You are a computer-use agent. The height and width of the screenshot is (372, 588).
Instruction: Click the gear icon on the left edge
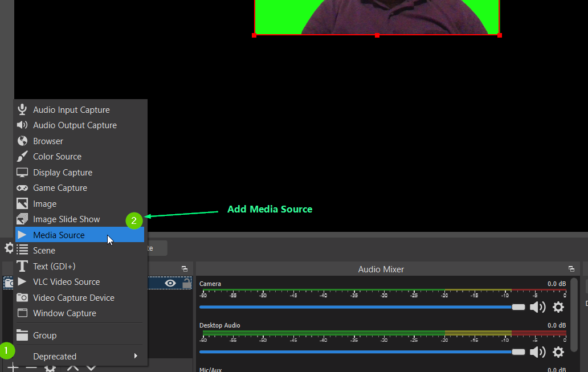[x=9, y=248]
